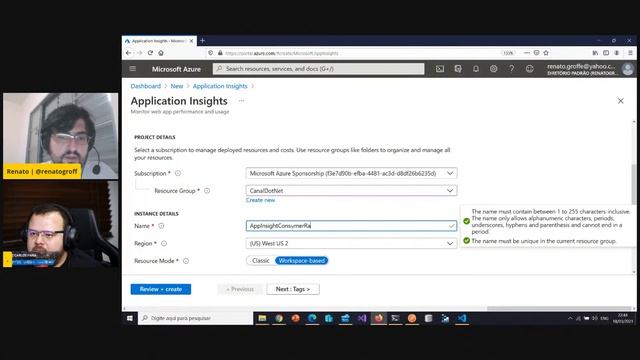Open Directory and subscription filter
Image resolution: width=640 pixels, height=360 pixels.
458,69
